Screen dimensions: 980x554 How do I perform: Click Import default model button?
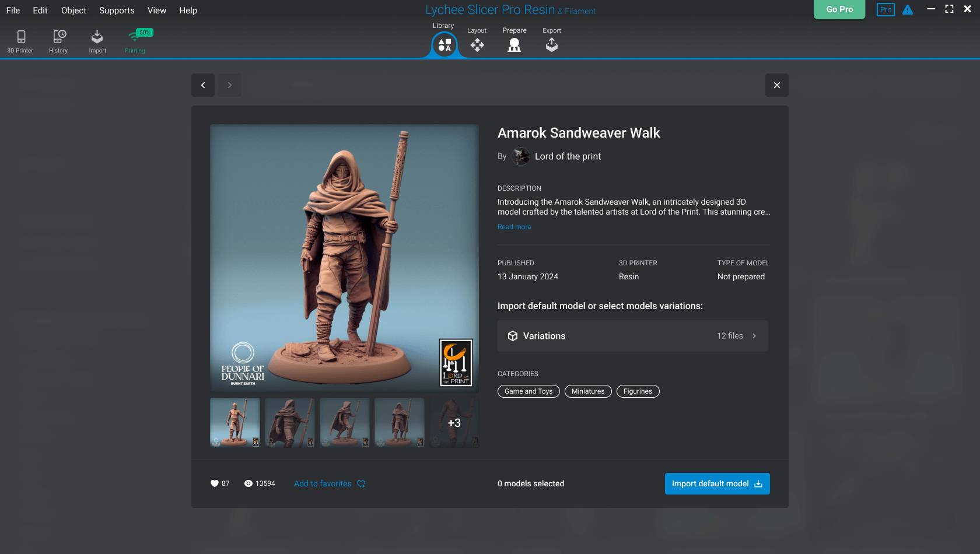pos(717,483)
